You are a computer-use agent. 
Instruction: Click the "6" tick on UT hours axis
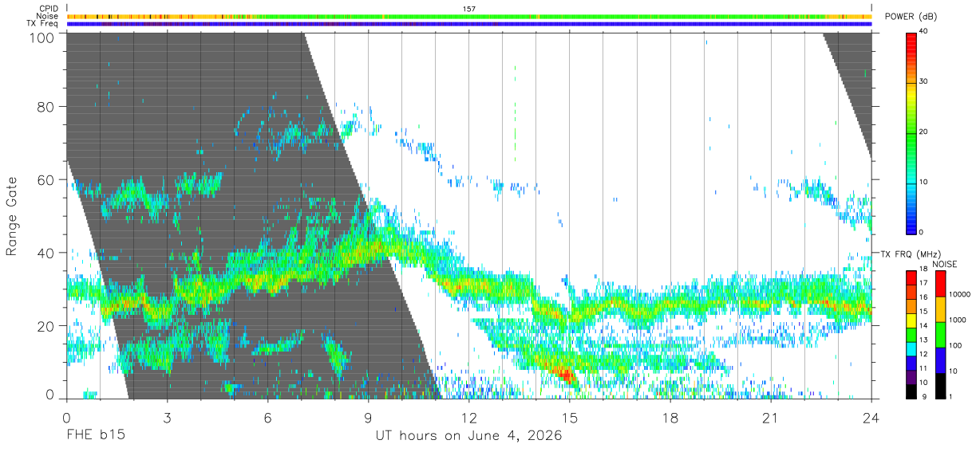tap(267, 417)
